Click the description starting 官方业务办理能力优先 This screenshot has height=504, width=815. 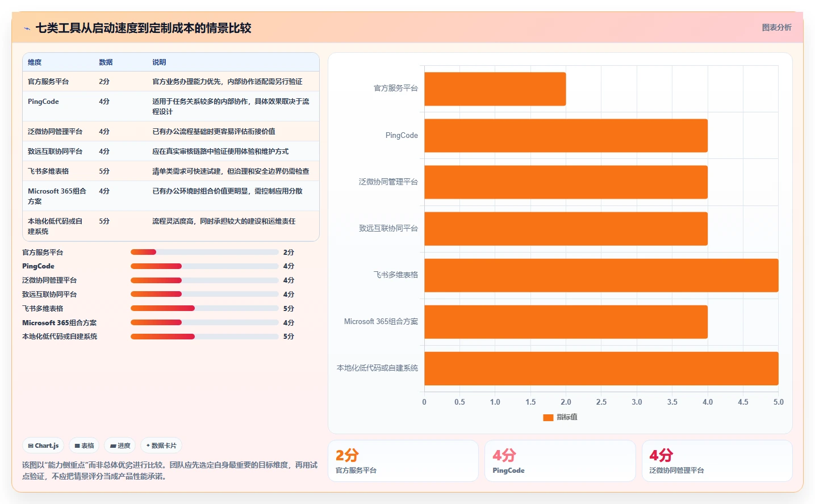click(227, 82)
